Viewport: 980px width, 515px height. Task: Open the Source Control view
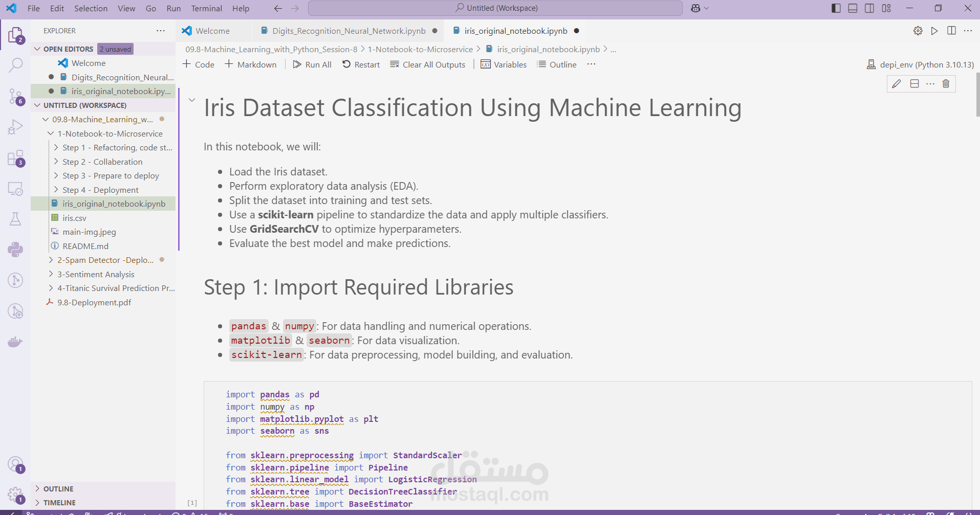pos(16,96)
